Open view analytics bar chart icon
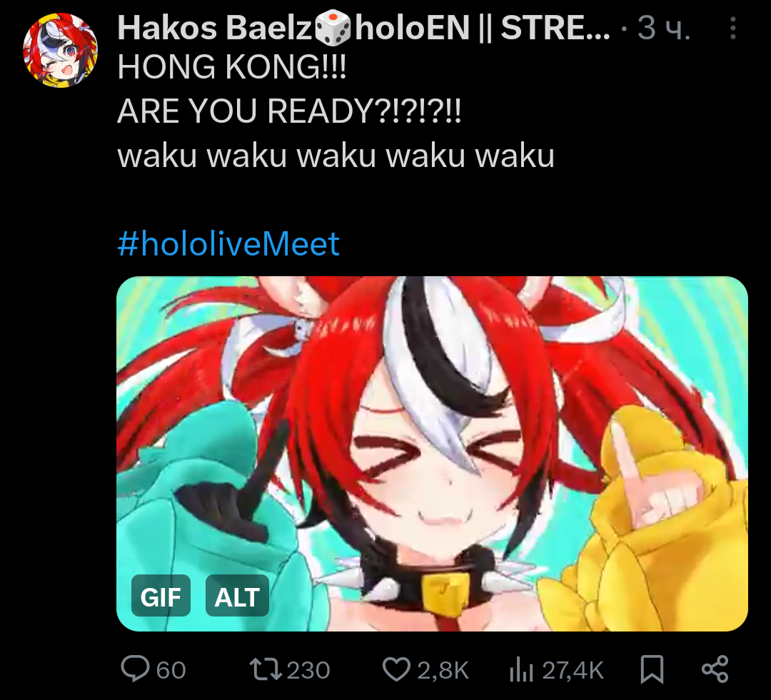 coord(521,669)
